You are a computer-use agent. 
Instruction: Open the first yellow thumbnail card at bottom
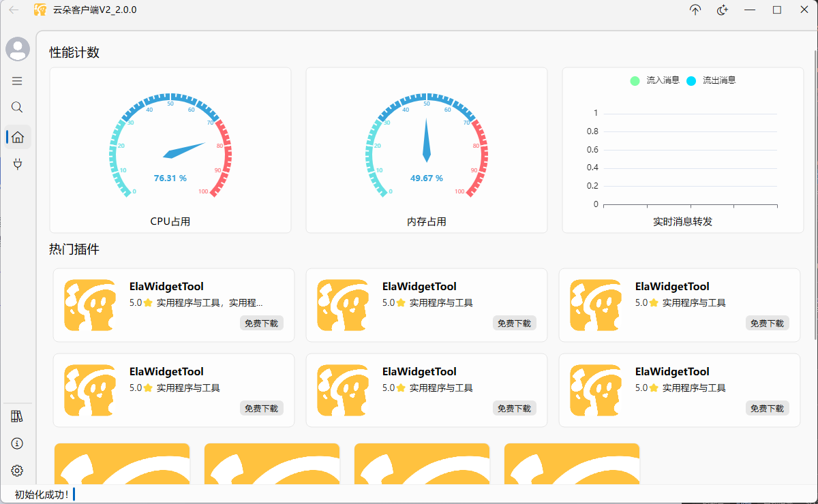pyautogui.click(x=122, y=464)
